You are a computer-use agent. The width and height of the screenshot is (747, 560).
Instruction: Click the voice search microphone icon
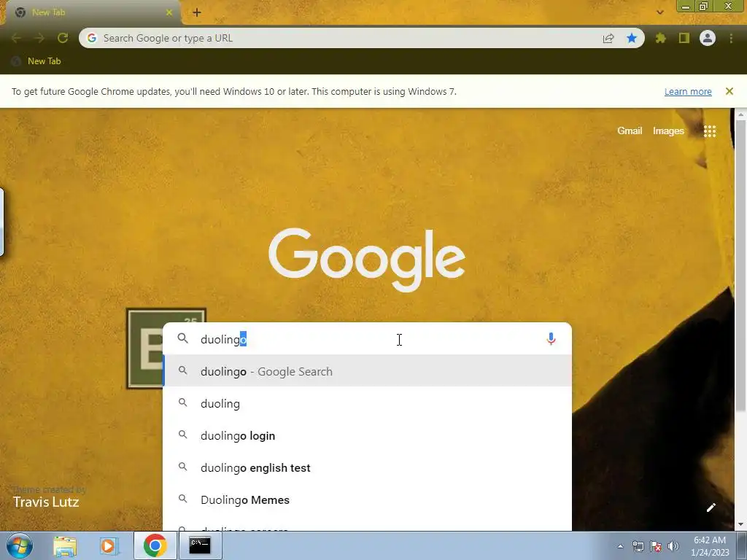tap(551, 338)
